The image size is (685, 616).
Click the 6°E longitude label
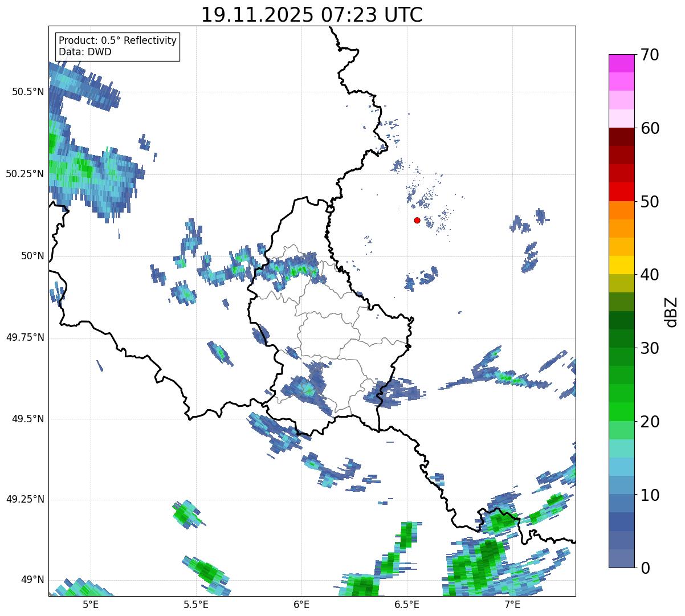click(x=301, y=605)
